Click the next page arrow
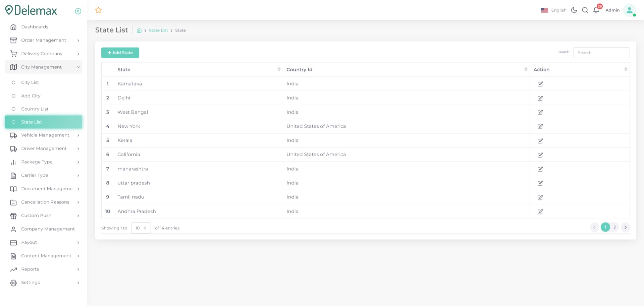The image size is (644, 306). pyautogui.click(x=625, y=227)
